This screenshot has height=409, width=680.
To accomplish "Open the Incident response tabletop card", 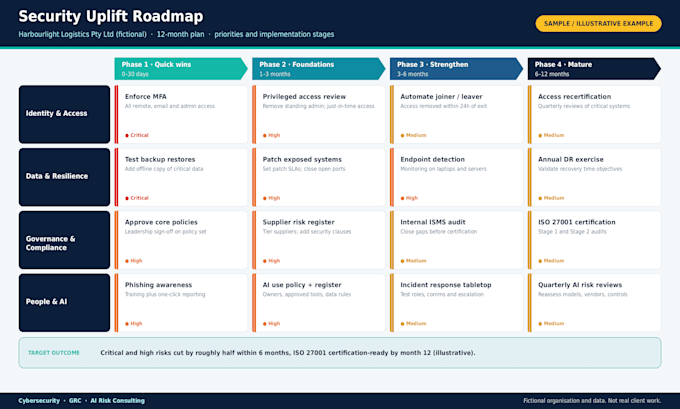I will (x=456, y=303).
